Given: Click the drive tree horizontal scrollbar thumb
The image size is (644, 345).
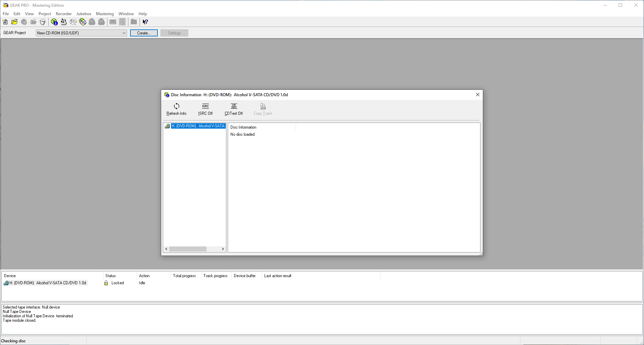Looking at the screenshot, I should (x=188, y=249).
